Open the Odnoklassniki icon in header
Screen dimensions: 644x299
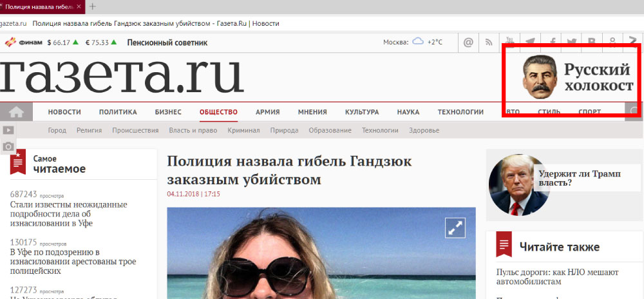612,41
